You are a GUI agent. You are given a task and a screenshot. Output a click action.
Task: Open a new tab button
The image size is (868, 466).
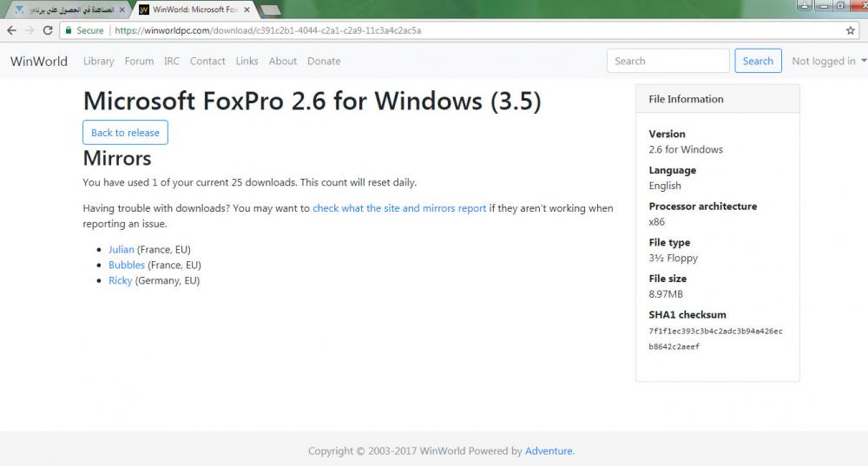270,10
